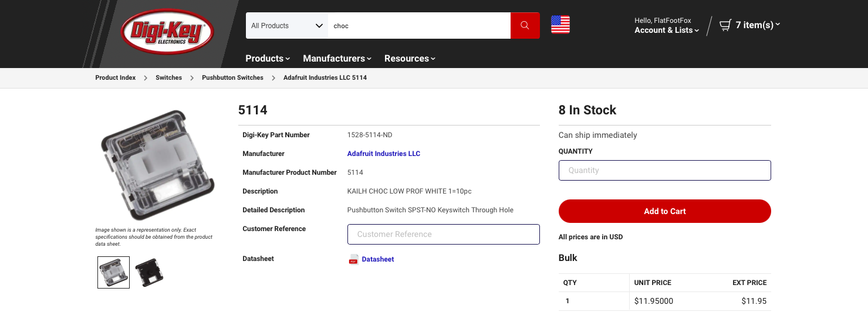Go to Product Index breadcrumb
868x322 pixels.
point(116,77)
